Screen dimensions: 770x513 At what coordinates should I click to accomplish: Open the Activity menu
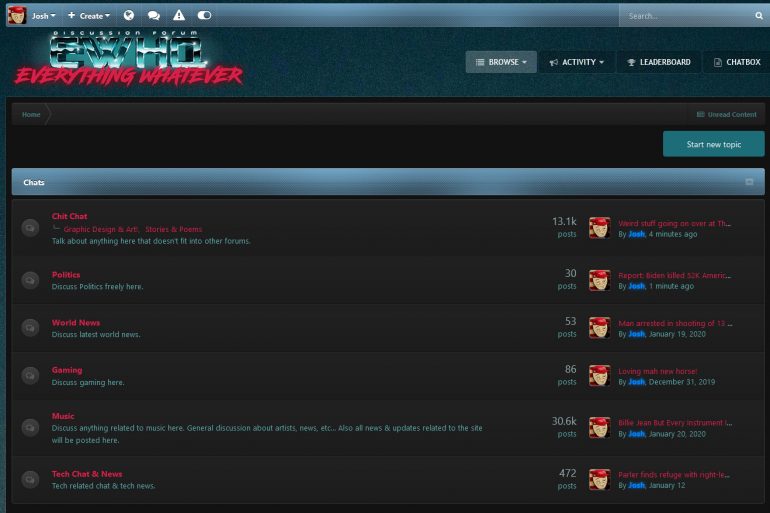577,62
